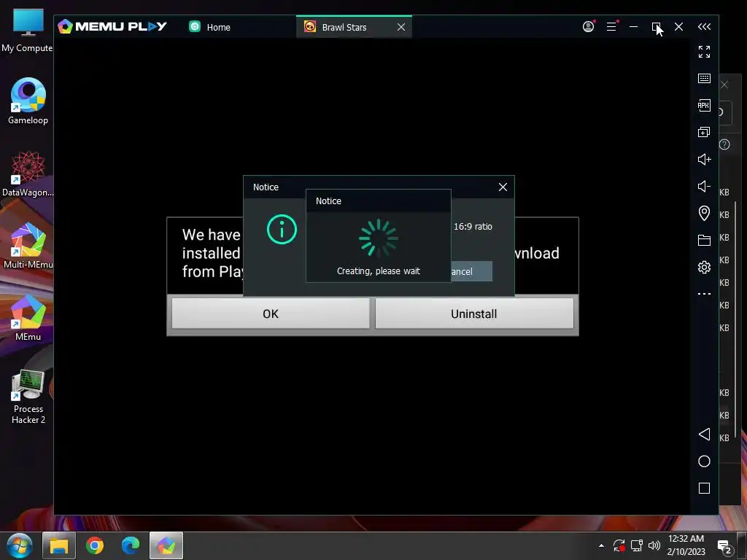Click the APK install icon
The image size is (747, 560).
pyautogui.click(x=704, y=105)
